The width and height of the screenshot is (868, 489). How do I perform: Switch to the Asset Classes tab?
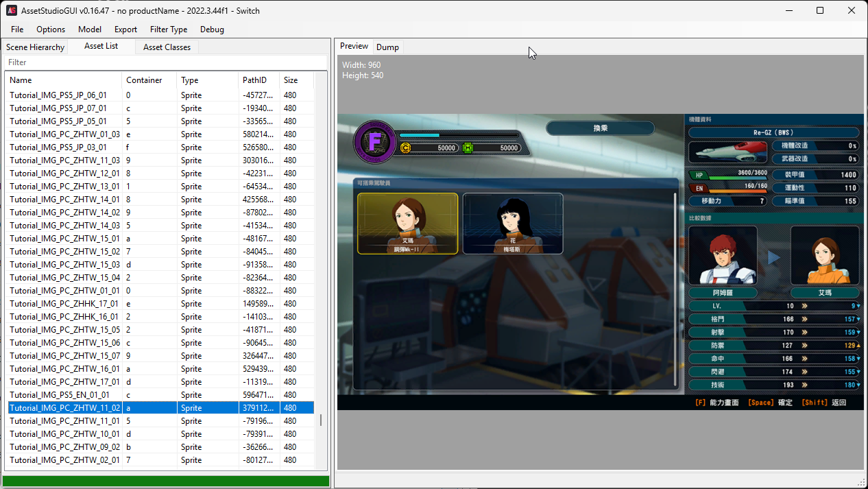[x=167, y=47]
